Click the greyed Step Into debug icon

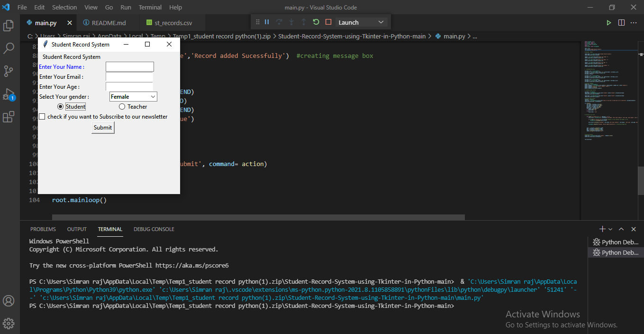(x=291, y=22)
